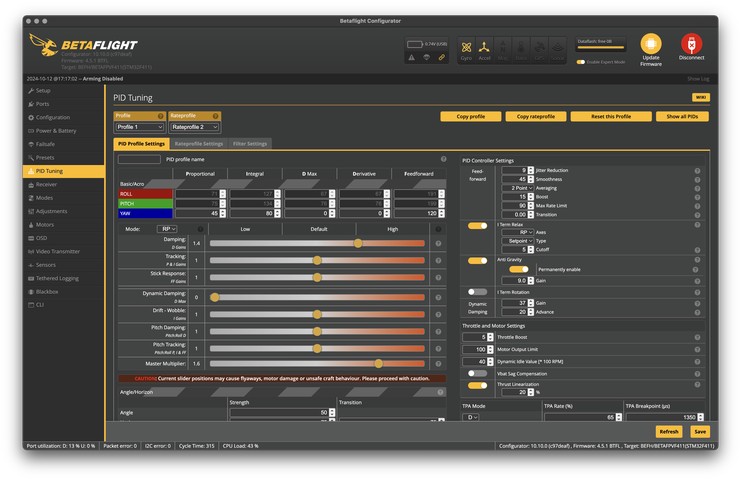The height and width of the screenshot is (480, 741).
Task: Open Motors from the sidebar
Action: click(x=45, y=224)
